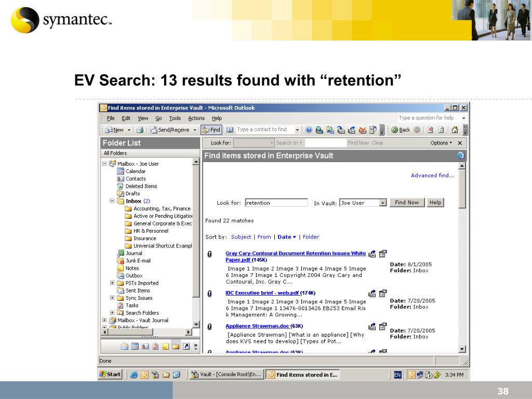The width and height of the screenshot is (532, 399).
Task: Click the greyed Forward navigation arrow
Action: (417, 130)
